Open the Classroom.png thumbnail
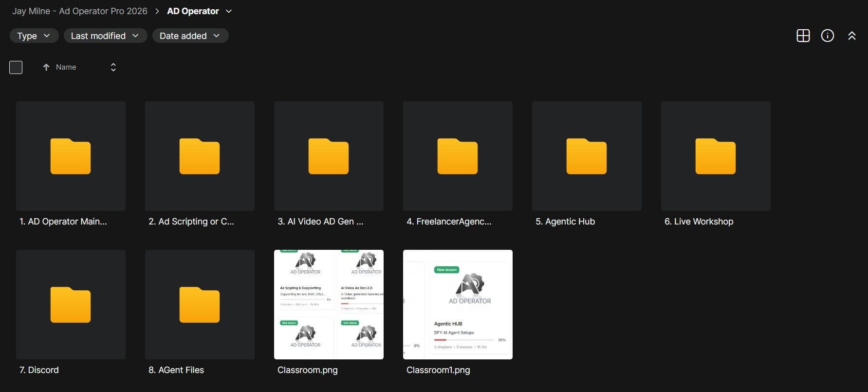Viewport: 868px width, 392px height. 329,304
